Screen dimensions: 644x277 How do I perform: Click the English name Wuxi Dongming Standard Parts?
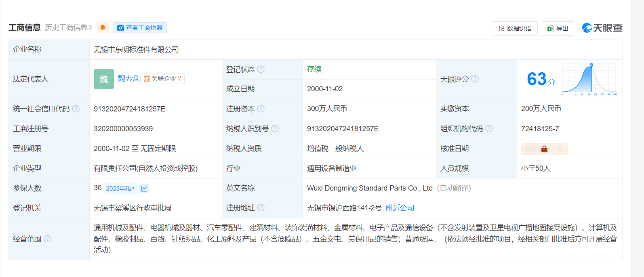370,188
